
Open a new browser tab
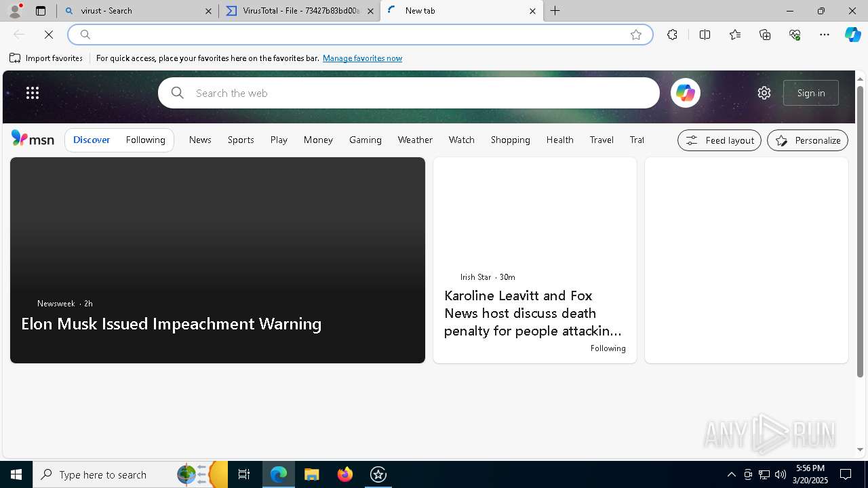point(555,11)
